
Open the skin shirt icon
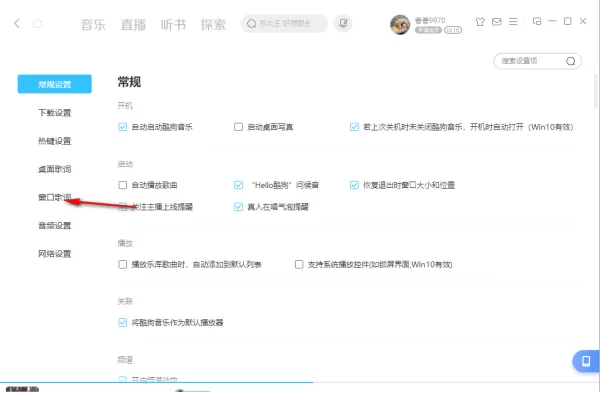click(x=480, y=22)
